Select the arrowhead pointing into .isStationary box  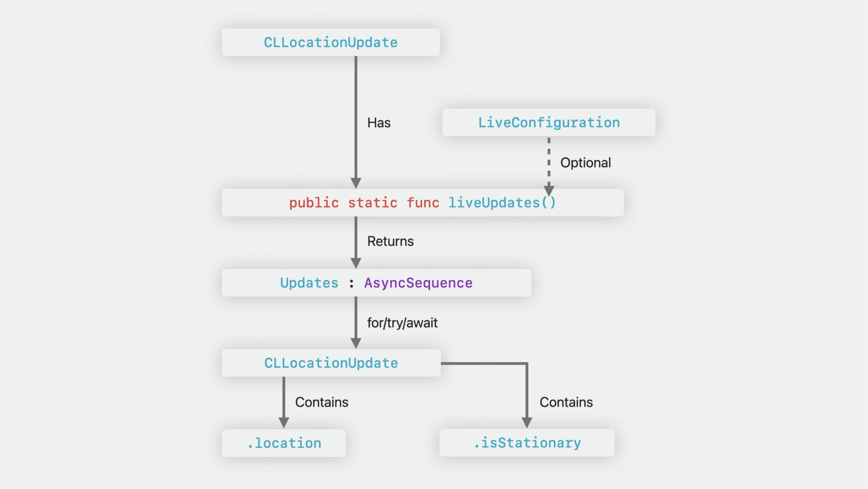pyautogui.click(x=527, y=422)
